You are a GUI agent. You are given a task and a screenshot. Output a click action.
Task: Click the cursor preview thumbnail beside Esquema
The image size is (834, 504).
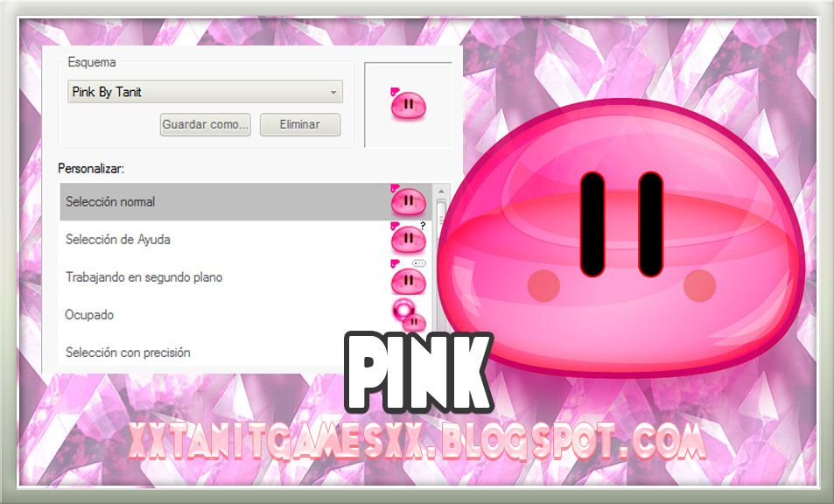[408, 105]
